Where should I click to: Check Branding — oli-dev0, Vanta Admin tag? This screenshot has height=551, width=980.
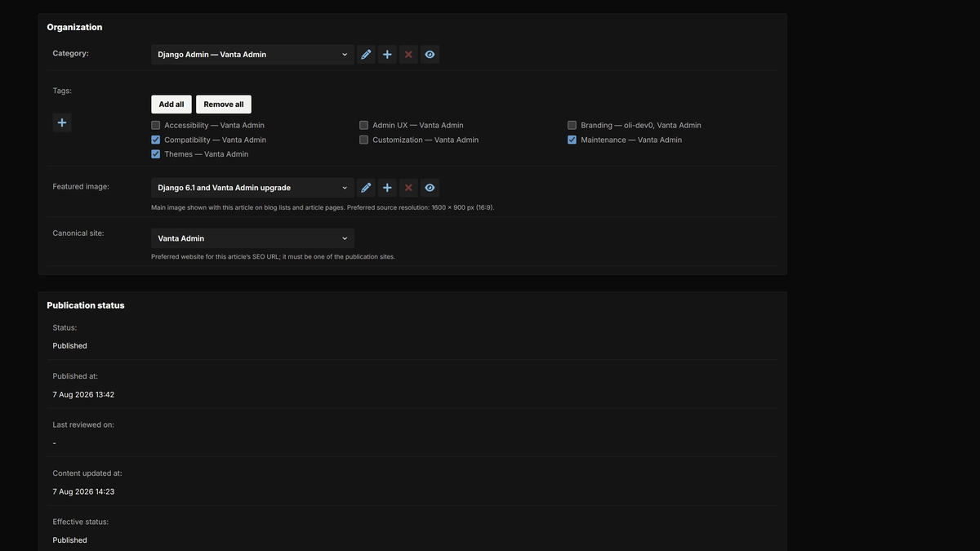click(x=572, y=126)
